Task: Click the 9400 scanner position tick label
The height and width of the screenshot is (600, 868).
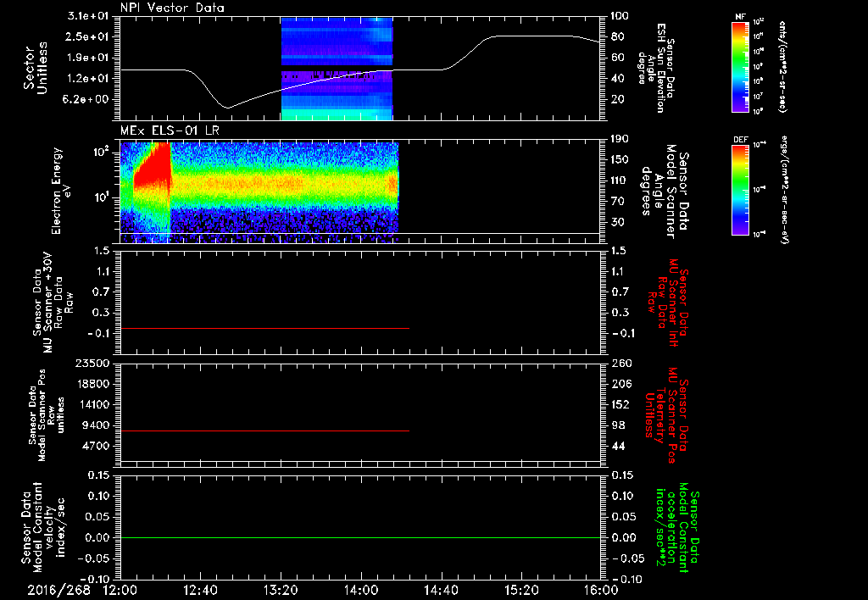Action: click(97, 425)
